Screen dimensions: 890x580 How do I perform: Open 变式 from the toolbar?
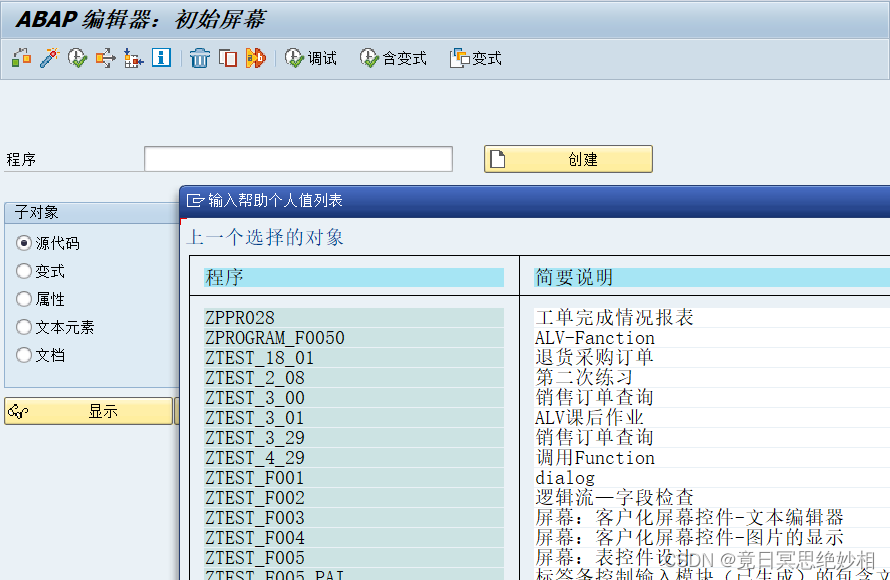(474, 58)
